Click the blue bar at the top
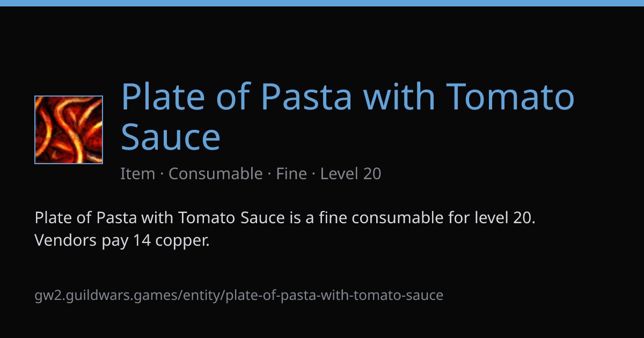This screenshot has width=644, height=338. [322, 3]
